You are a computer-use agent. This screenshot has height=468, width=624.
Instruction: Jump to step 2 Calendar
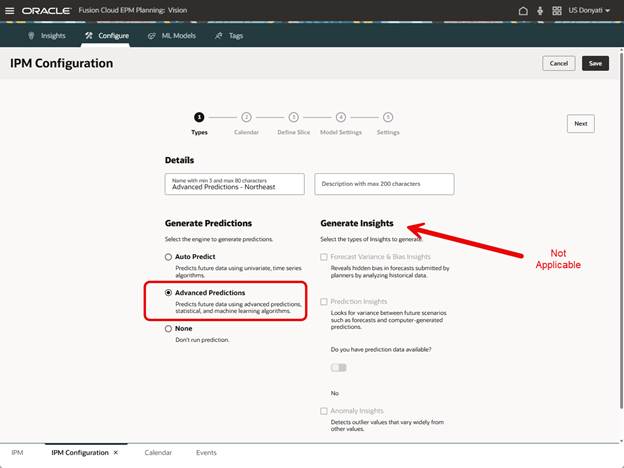tap(246, 118)
